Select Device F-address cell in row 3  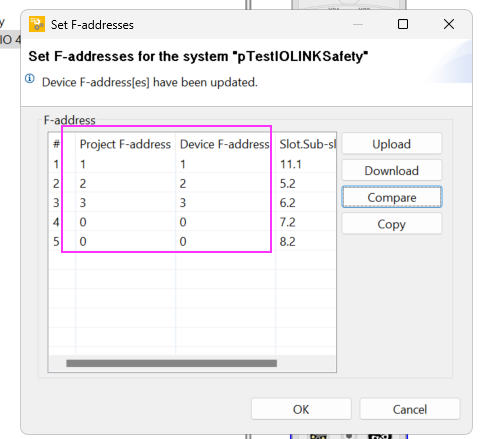225,203
